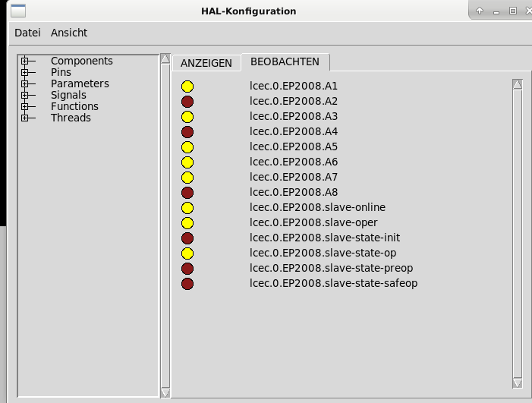Click the text lcec.0.EP2008.A8

tap(294, 192)
